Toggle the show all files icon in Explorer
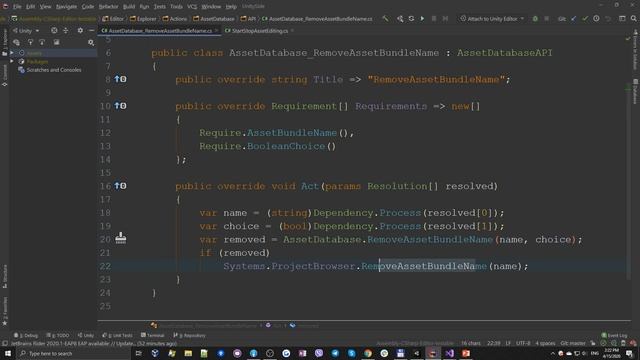This screenshot has height=360, width=640. click(16, 42)
